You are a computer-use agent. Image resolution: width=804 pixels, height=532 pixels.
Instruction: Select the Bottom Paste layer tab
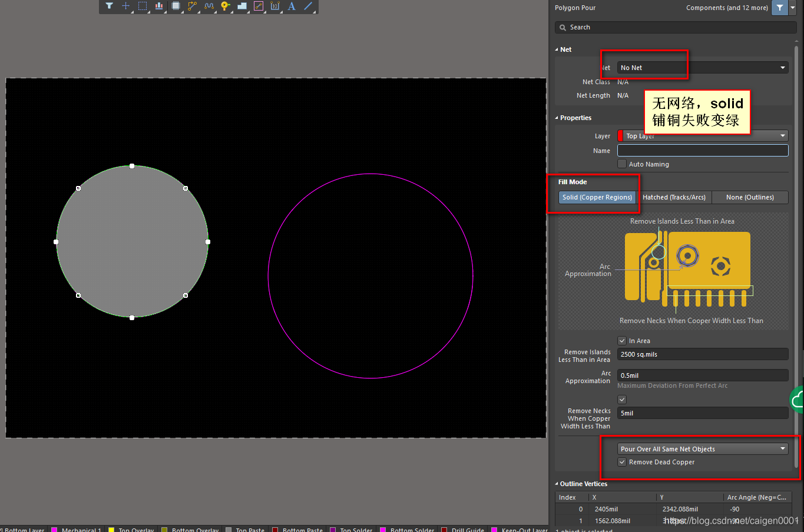tap(302, 530)
